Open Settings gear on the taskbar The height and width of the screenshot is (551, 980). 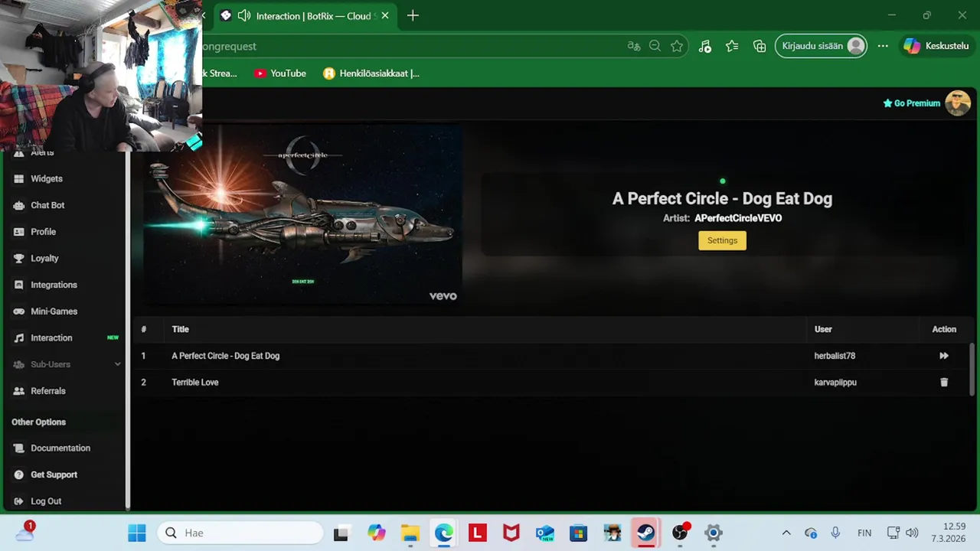(x=714, y=533)
